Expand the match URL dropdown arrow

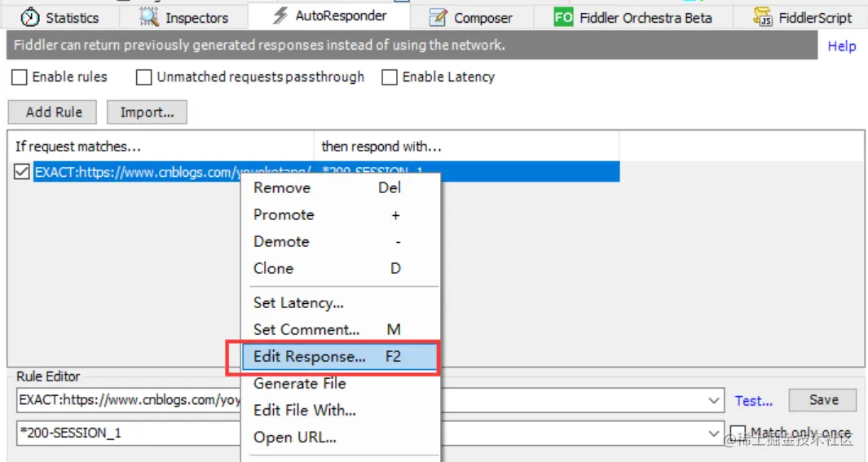(714, 401)
